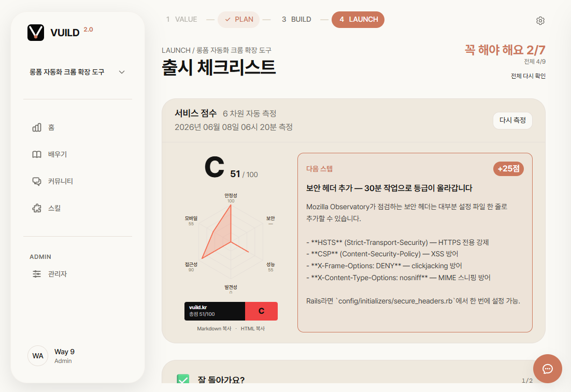The height and width of the screenshot is (392, 571).
Task: Click the 배우기 book icon
Action: click(x=37, y=154)
